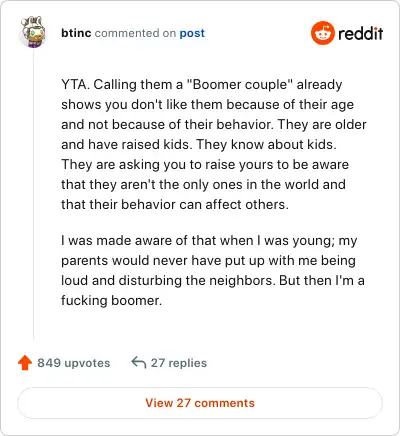Click the orange Reddit Snoo logo icon
400x436 pixels.
(322, 33)
